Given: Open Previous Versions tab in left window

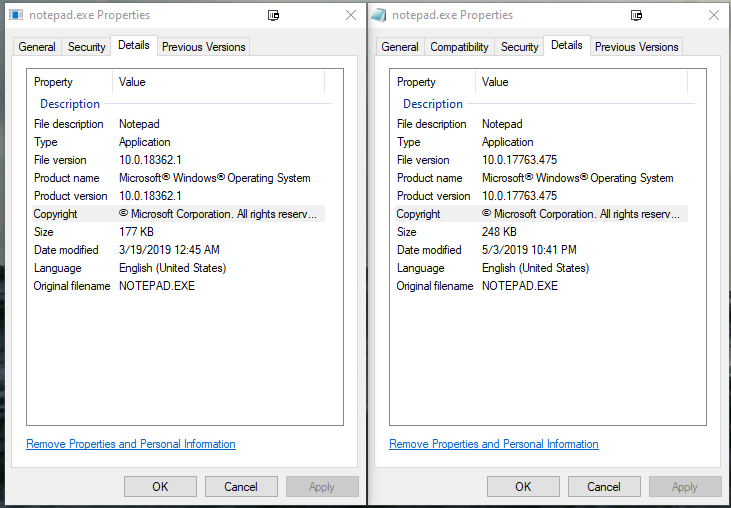Looking at the screenshot, I should click(204, 47).
